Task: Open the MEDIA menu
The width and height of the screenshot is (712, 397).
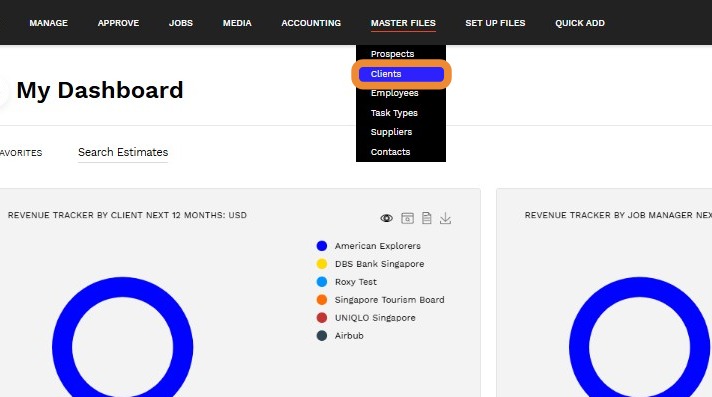Action: point(237,23)
